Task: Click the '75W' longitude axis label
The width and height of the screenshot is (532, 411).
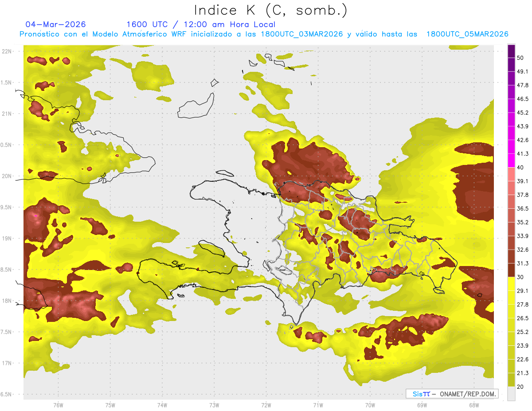Action: [110, 405]
